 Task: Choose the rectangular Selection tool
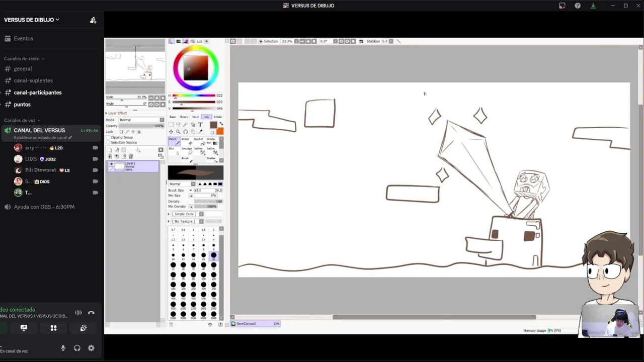click(171, 125)
